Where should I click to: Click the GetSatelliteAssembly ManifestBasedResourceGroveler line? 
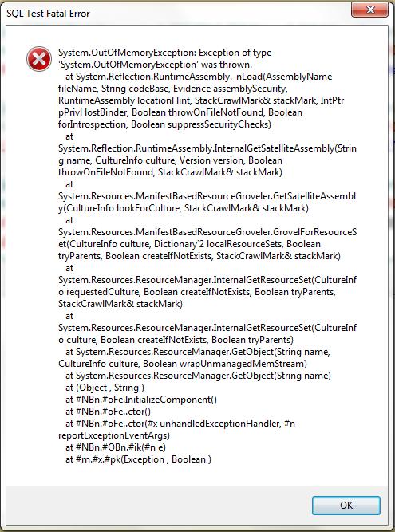point(207,196)
